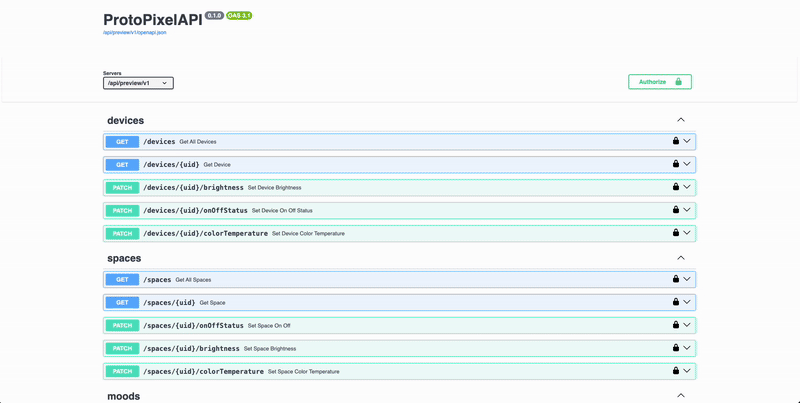Viewport: 800px width, 403px height.
Task: Open the Servers dropdown /api/preview/v1
Action: pos(138,83)
